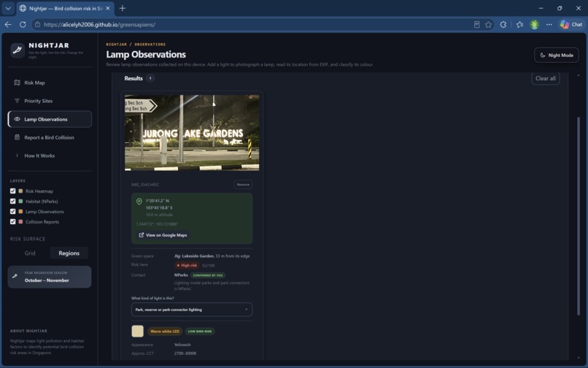This screenshot has height=368, width=588.
Task: Bookmark this page with star icon
Action: tap(488, 24)
